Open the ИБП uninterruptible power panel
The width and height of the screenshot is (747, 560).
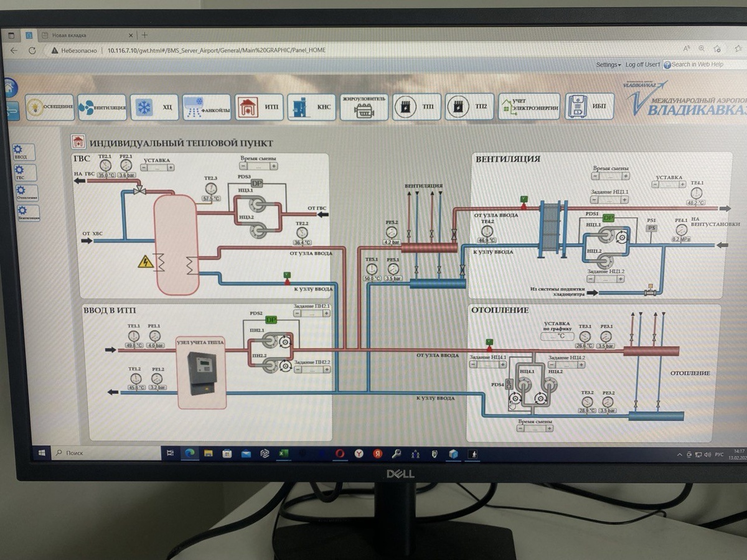click(589, 106)
